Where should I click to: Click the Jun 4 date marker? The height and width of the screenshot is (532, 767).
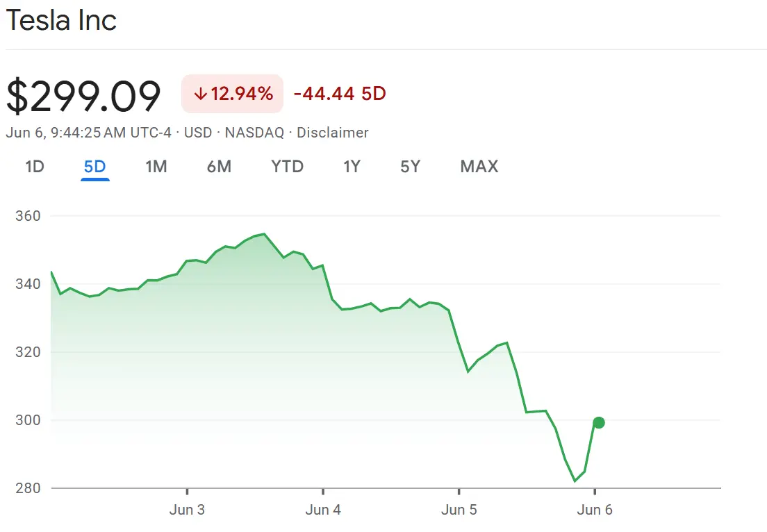click(x=323, y=510)
